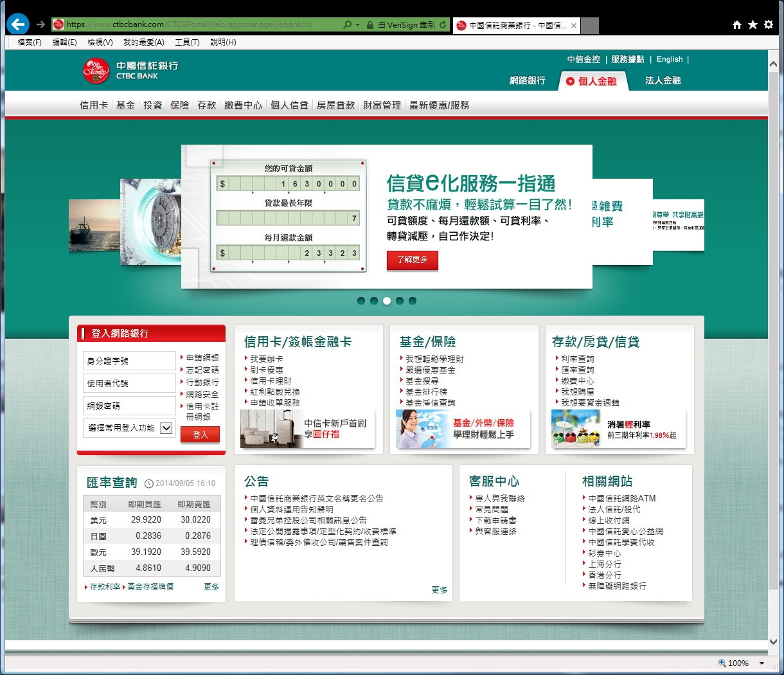Image resolution: width=784 pixels, height=675 pixels.
Task: Open 中國信託網路ATM link
Action: tap(622, 498)
